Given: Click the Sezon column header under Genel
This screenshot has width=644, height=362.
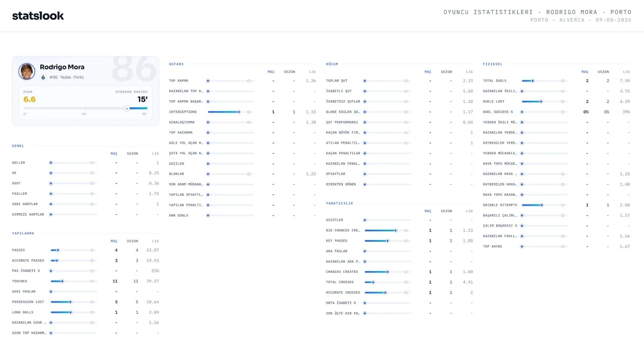Looking at the screenshot, I should [132, 154].
